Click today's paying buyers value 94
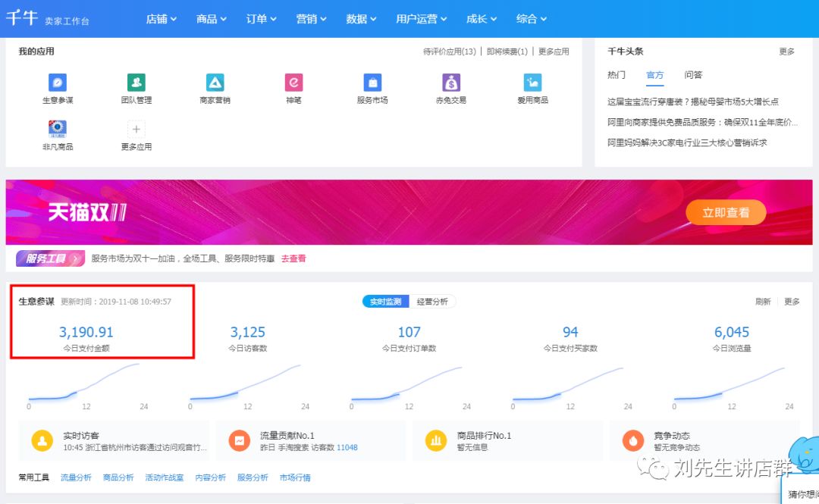819x504 pixels. click(570, 332)
